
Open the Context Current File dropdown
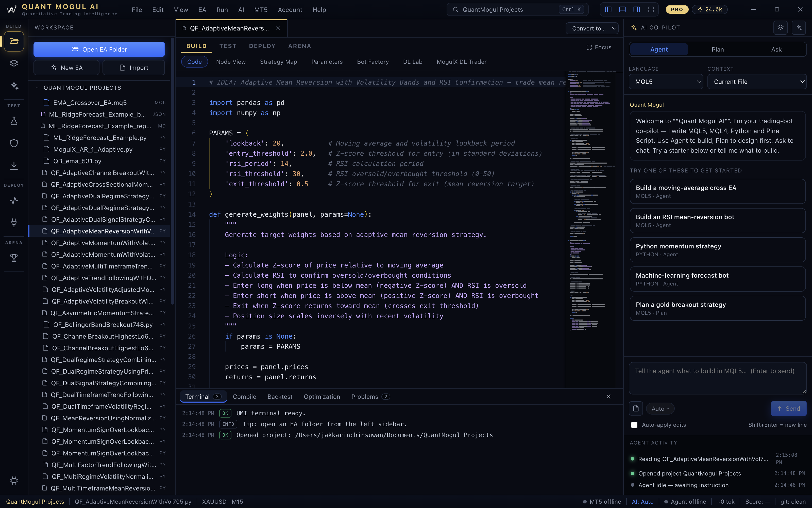tap(757, 82)
